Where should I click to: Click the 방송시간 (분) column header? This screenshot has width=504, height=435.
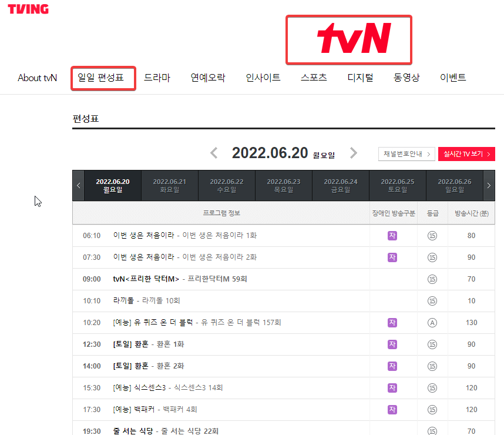point(472,213)
